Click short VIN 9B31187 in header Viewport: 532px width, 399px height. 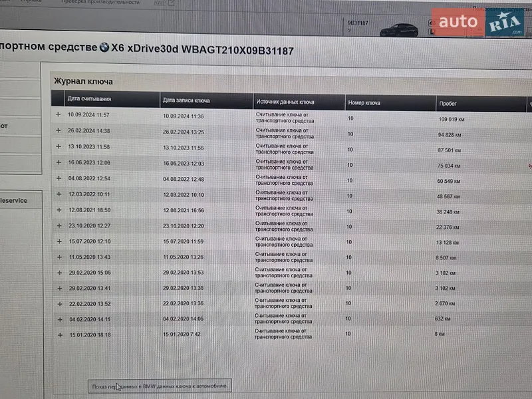pyautogui.click(x=358, y=23)
